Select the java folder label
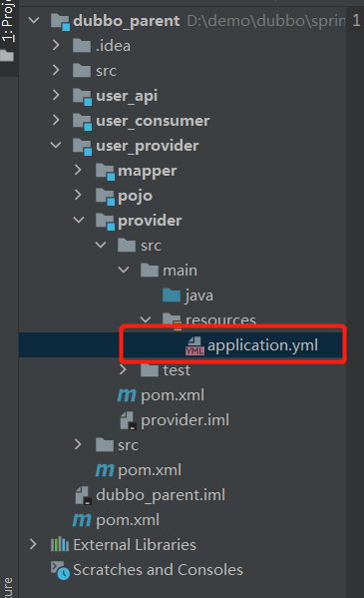Screen dimensions: 364x598 [x=199, y=296]
